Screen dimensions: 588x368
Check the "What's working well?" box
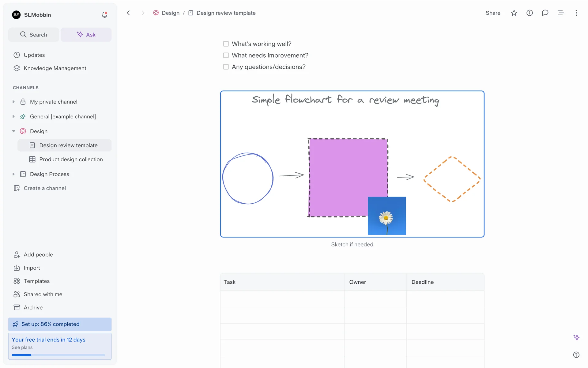(x=226, y=44)
